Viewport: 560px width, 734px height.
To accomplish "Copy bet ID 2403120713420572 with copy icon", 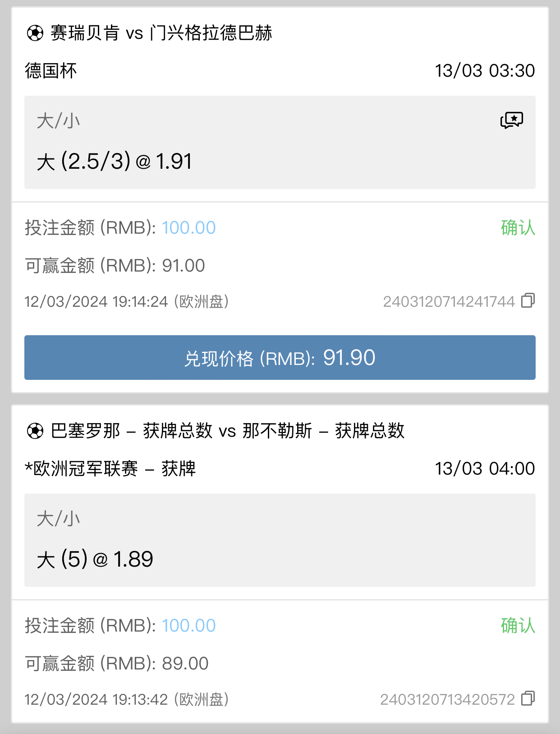I will [528, 698].
